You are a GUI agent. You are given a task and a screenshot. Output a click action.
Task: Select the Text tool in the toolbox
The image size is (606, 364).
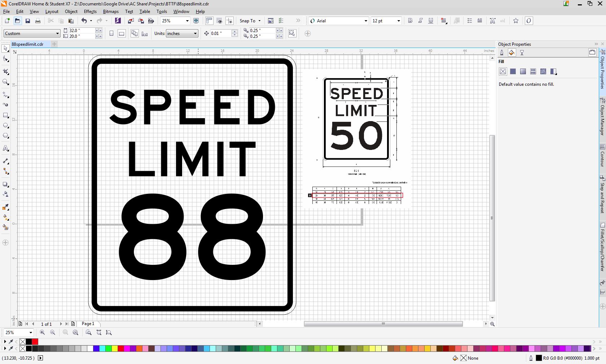5,148
